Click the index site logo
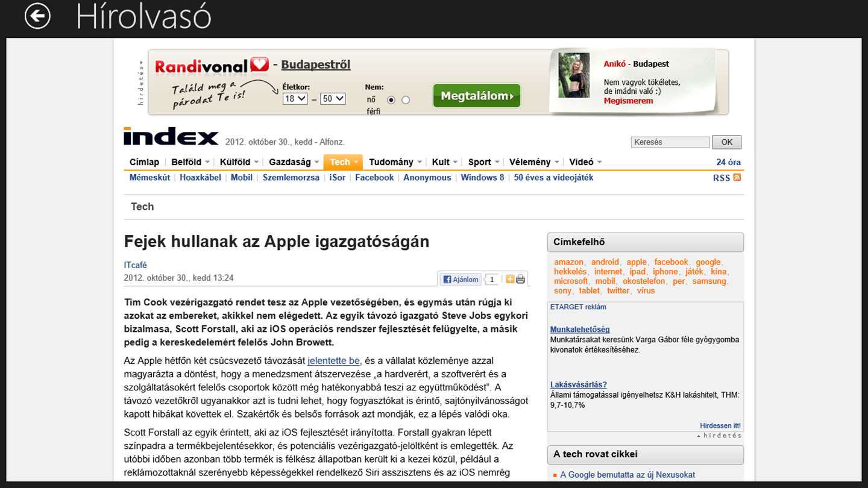Image resolution: width=868 pixels, height=488 pixels. 171,137
